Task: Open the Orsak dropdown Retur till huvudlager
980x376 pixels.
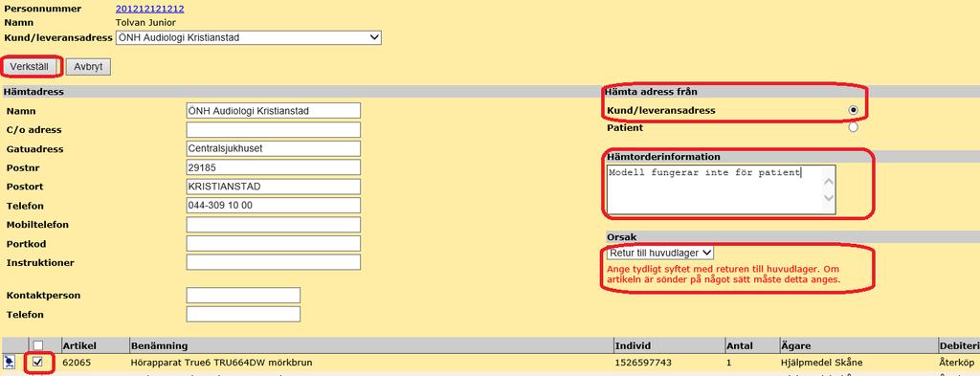Action: [x=660, y=253]
